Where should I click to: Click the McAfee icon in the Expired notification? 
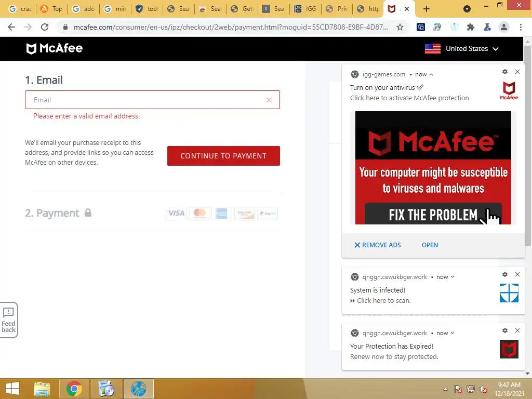(509, 349)
